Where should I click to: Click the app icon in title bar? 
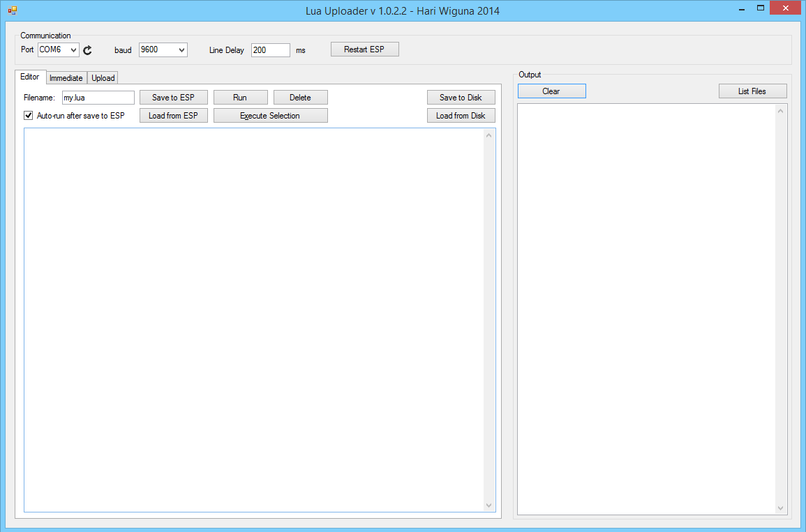[12, 10]
